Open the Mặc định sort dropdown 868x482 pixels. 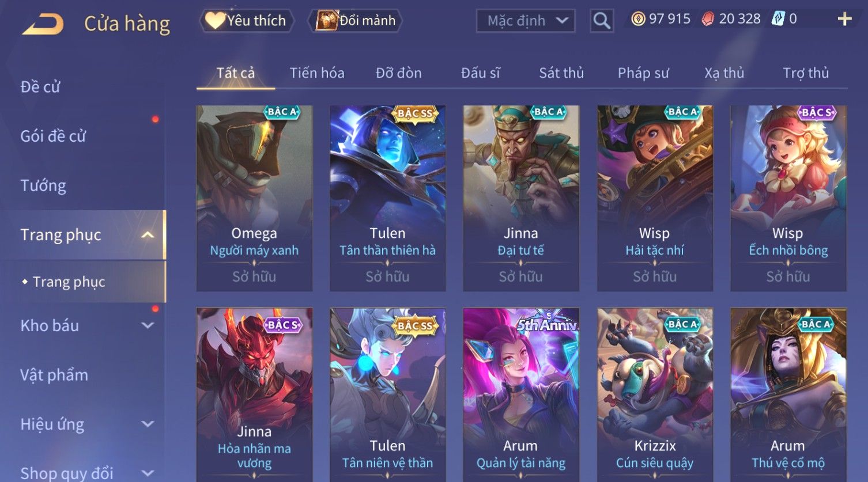526,21
